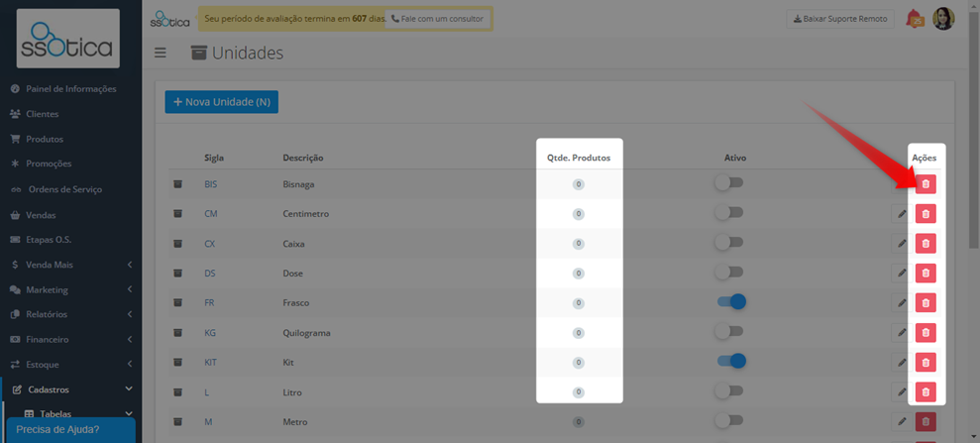Open the user profile avatar
The image size is (980, 443).
(943, 19)
